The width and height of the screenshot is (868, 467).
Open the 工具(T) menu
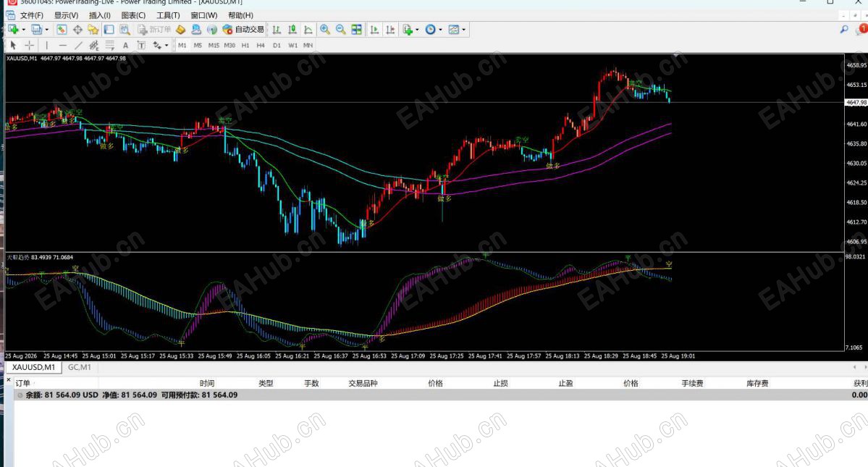pyautogui.click(x=168, y=15)
